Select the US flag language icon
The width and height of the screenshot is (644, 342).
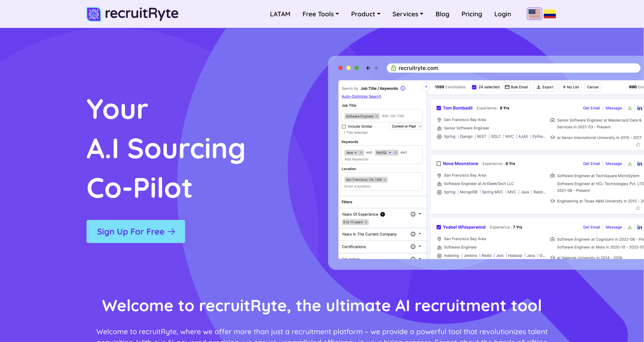coord(534,14)
